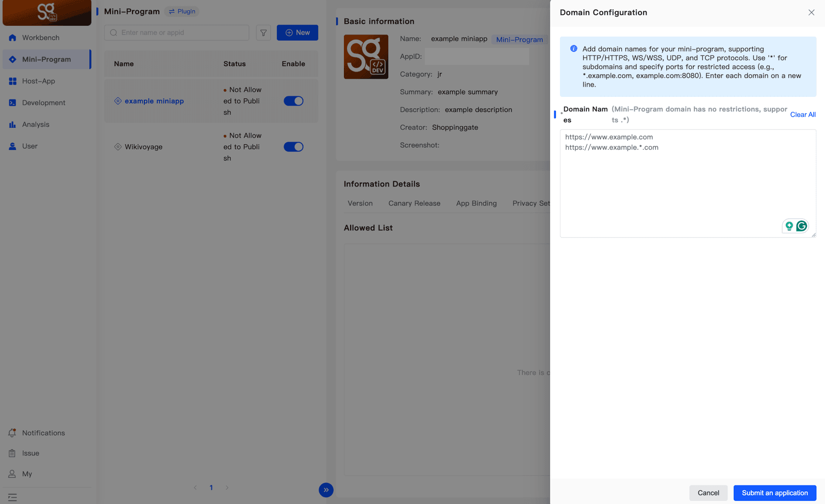Close the Domain Configuration drawer
Viewport: 825px width, 504px height.
(812, 12)
